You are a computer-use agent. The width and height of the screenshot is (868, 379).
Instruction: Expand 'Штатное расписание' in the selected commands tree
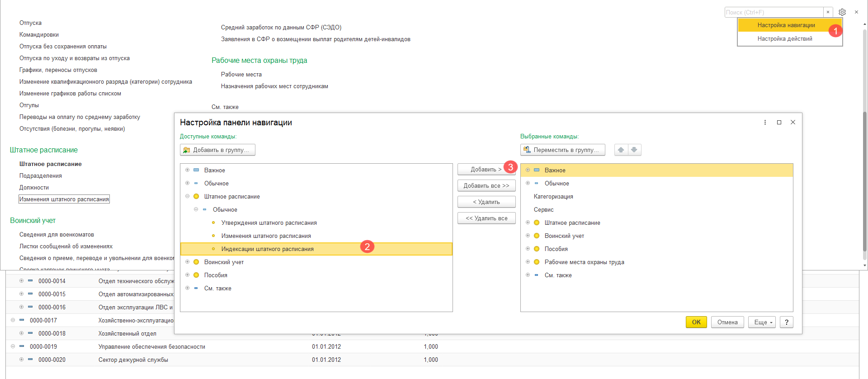pyautogui.click(x=528, y=223)
